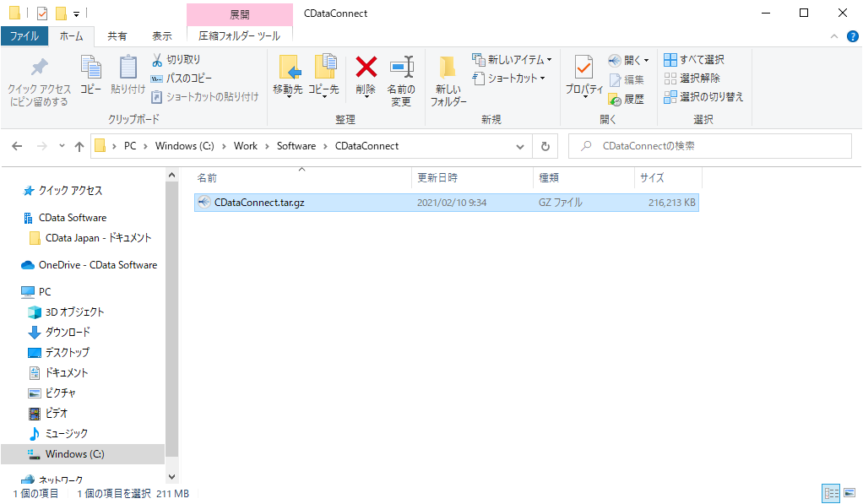
Task: Switch to large icons view in status bar
Action: (x=849, y=492)
